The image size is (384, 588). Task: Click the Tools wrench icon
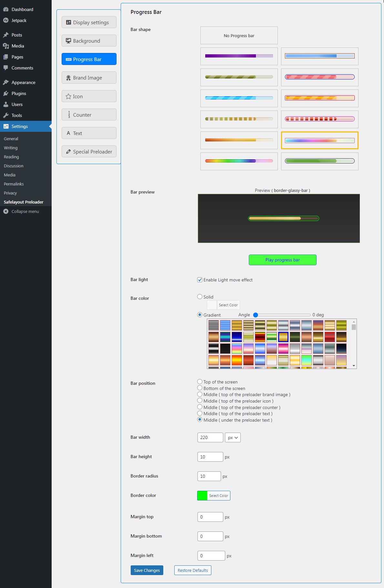tap(6, 115)
